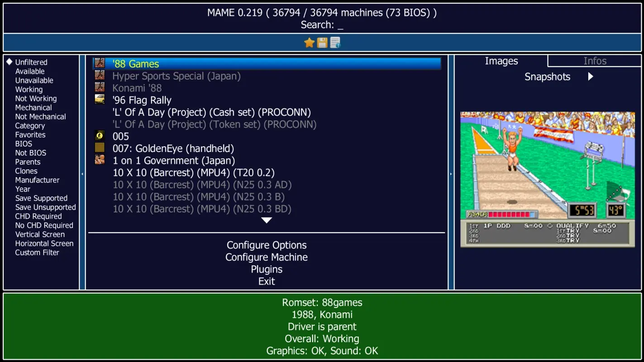Select the Working filter
This screenshot has width=644, height=362.
[x=29, y=89]
